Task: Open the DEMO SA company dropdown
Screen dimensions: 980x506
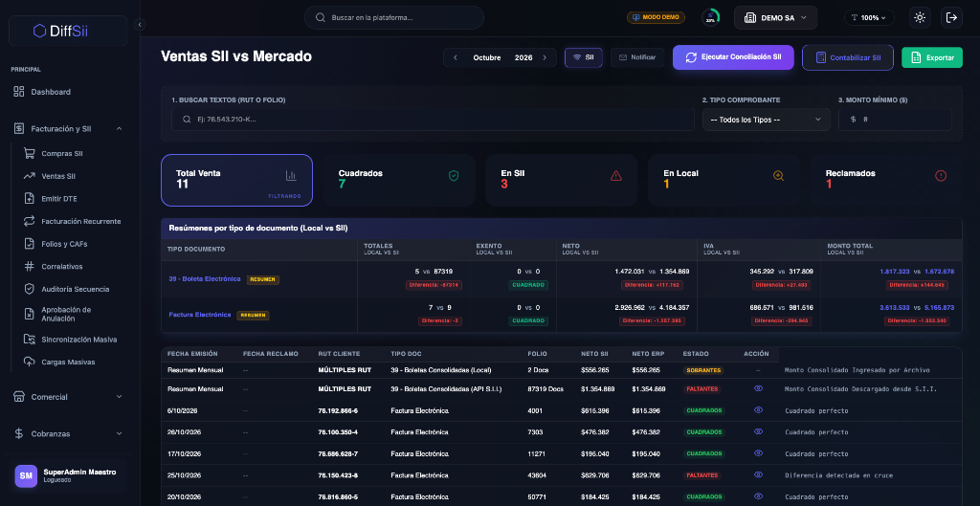Action: pos(775,17)
